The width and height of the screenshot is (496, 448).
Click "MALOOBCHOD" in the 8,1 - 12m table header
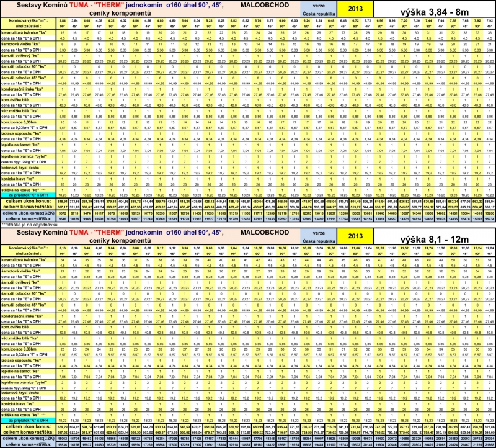click(x=265, y=232)
